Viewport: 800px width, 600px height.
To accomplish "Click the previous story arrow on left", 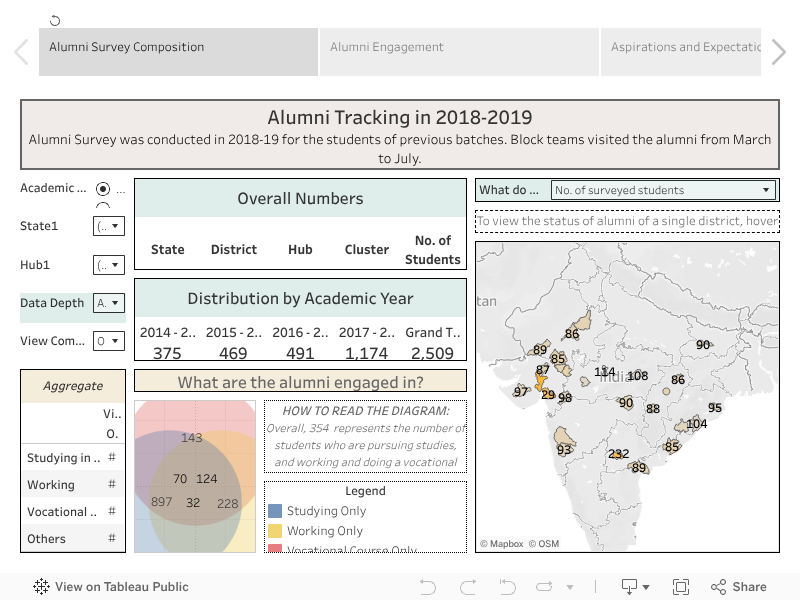I will point(21,52).
